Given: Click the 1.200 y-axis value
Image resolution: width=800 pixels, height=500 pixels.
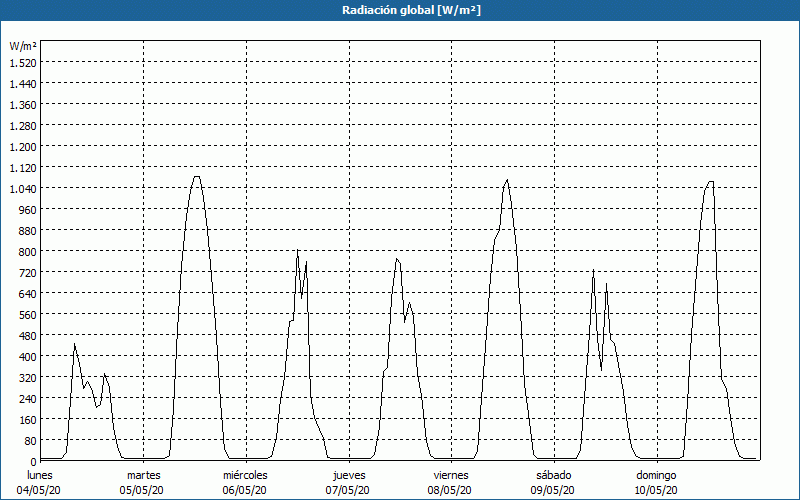Looking at the screenshot, I should [23, 146].
